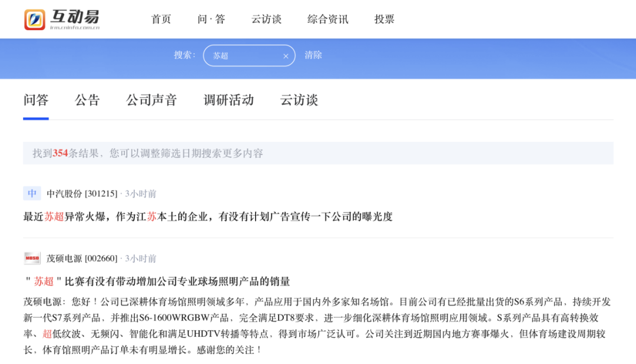Click the 清除 button beside search
This screenshot has height=364, width=636.
[x=313, y=55]
